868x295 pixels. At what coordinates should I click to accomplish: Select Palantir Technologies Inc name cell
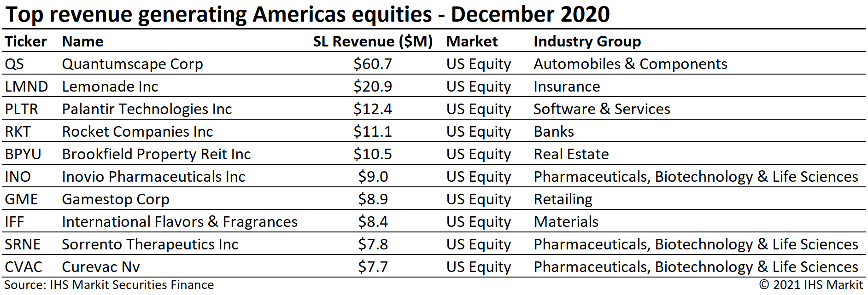(x=147, y=109)
